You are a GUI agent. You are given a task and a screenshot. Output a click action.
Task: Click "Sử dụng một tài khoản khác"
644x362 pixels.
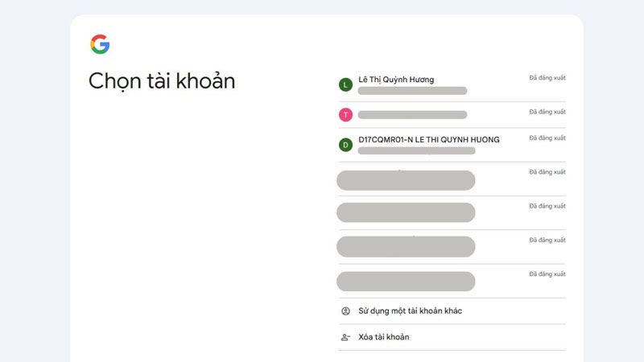pyautogui.click(x=410, y=311)
